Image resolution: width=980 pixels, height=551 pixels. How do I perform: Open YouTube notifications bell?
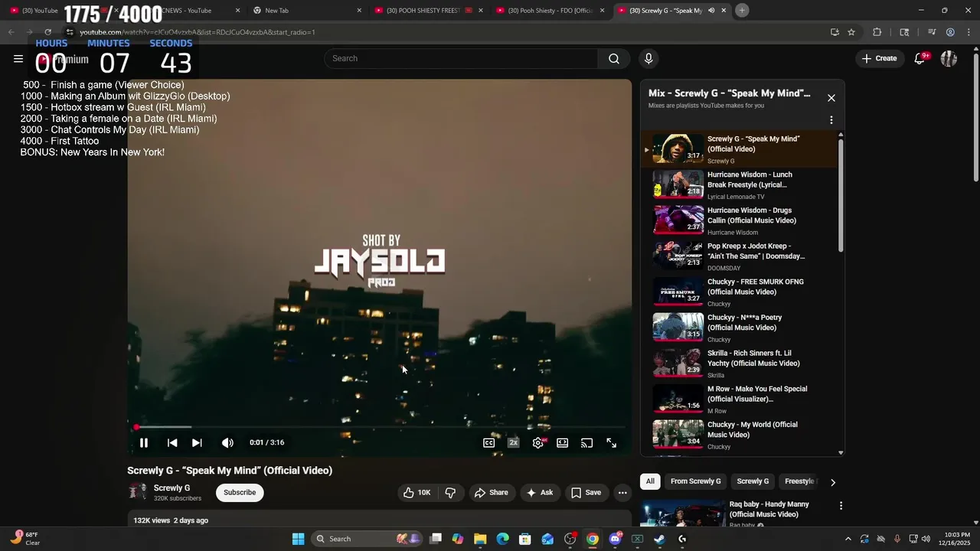(920, 58)
